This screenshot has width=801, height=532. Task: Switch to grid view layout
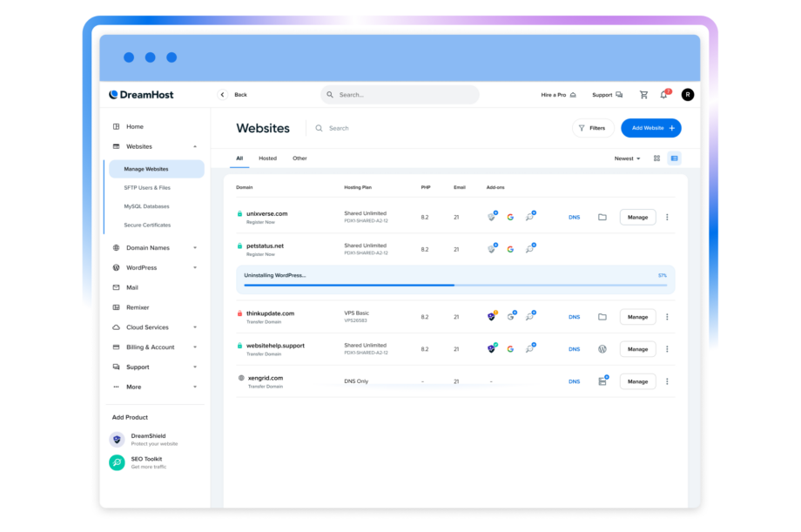pos(656,158)
